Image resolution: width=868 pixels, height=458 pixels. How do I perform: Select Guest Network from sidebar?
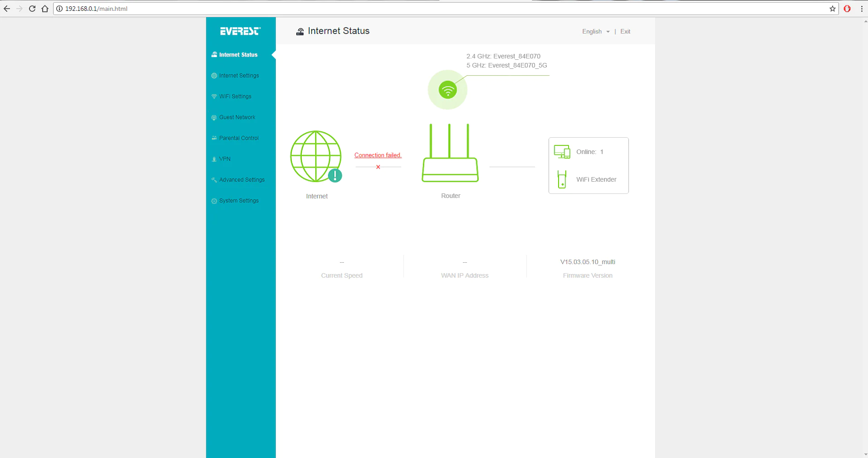tap(237, 117)
